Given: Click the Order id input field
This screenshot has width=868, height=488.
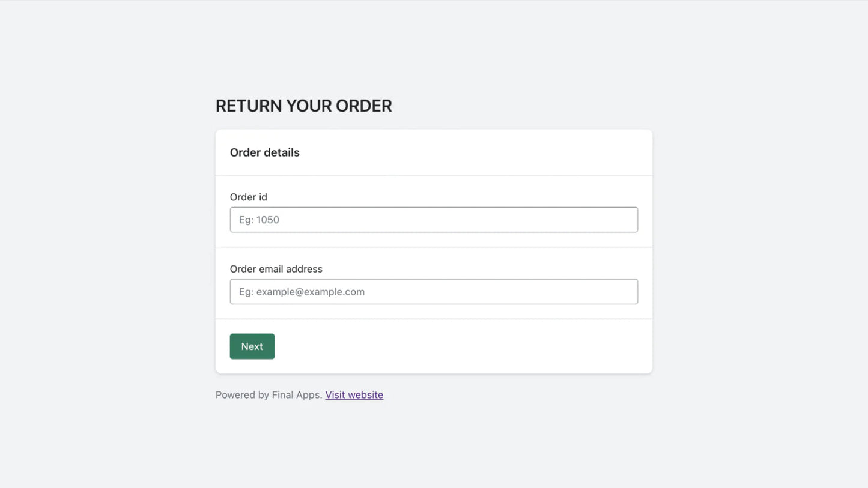Looking at the screenshot, I should (433, 220).
